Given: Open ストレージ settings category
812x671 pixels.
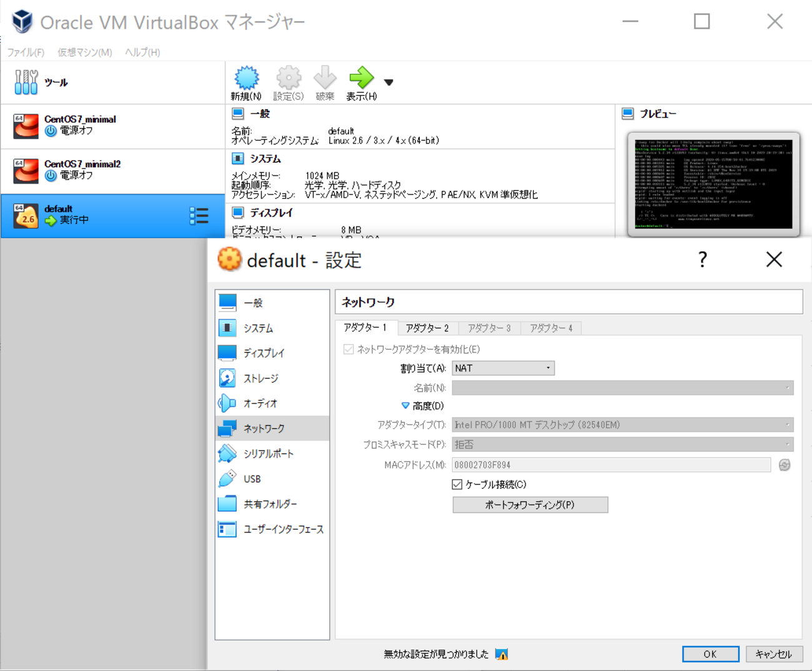Looking at the screenshot, I should click(272, 378).
